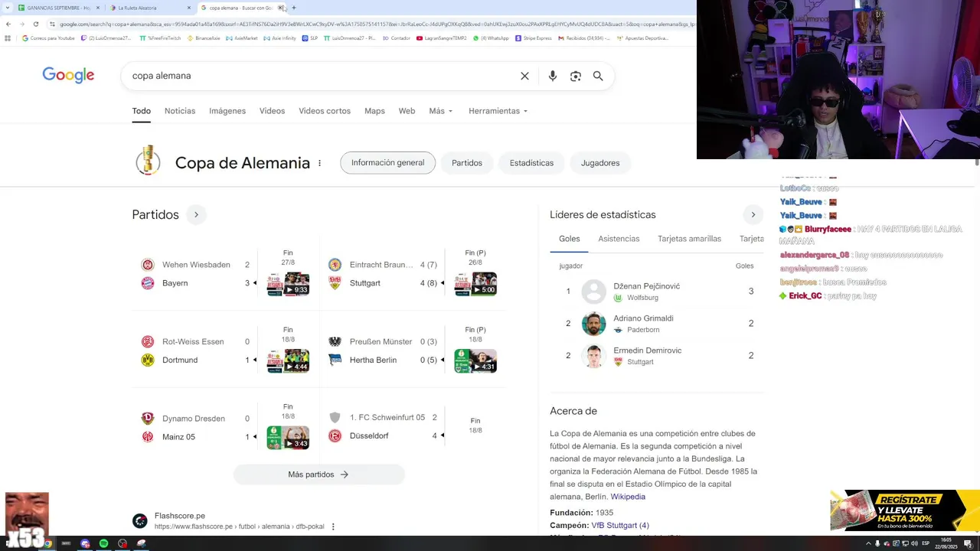The width and height of the screenshot is (980, 551).
Task: Expand the Partidos section arrow
Action: tap(196, 214)
